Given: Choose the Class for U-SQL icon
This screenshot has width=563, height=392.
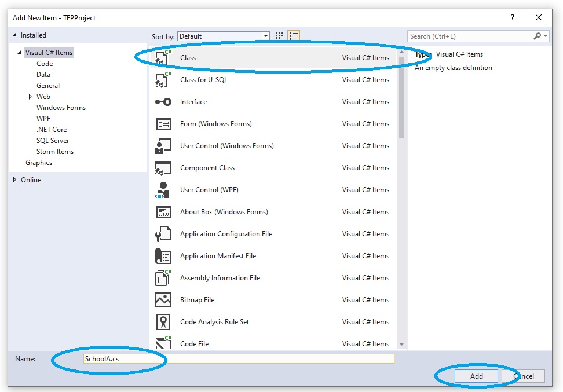Looking at the screenshot, I should 163,79.
